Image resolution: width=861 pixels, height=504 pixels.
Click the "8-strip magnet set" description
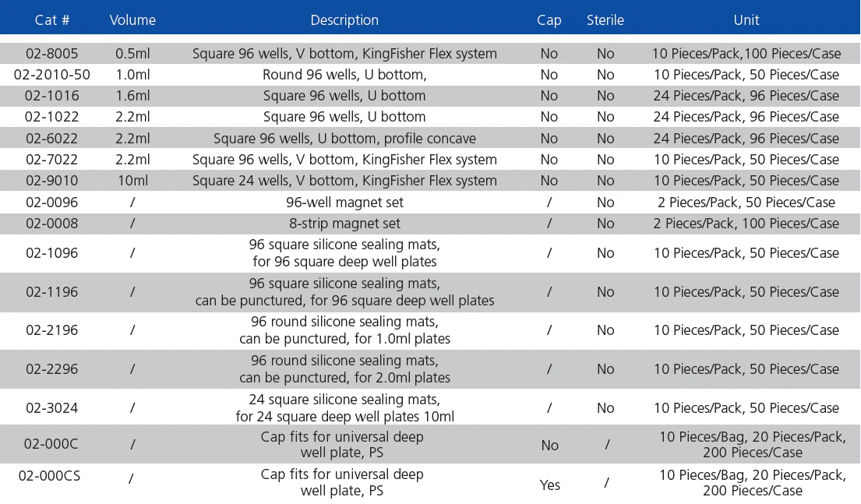click(344, 224)
